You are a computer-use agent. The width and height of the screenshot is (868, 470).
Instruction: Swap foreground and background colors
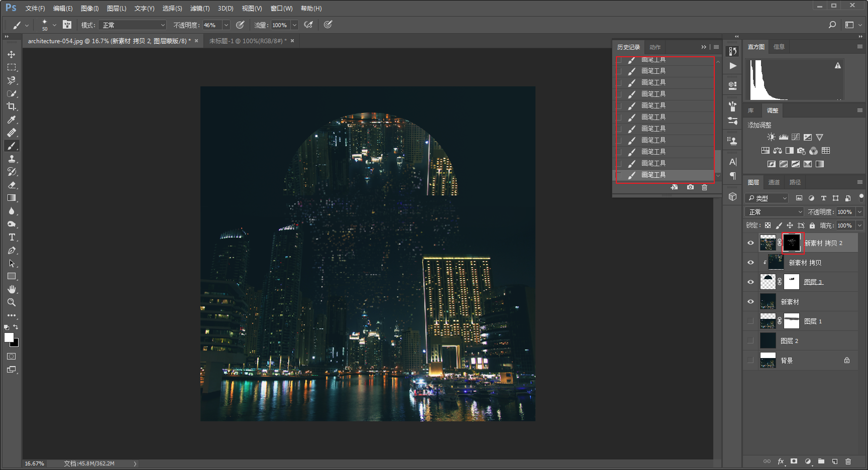[16, 327]
